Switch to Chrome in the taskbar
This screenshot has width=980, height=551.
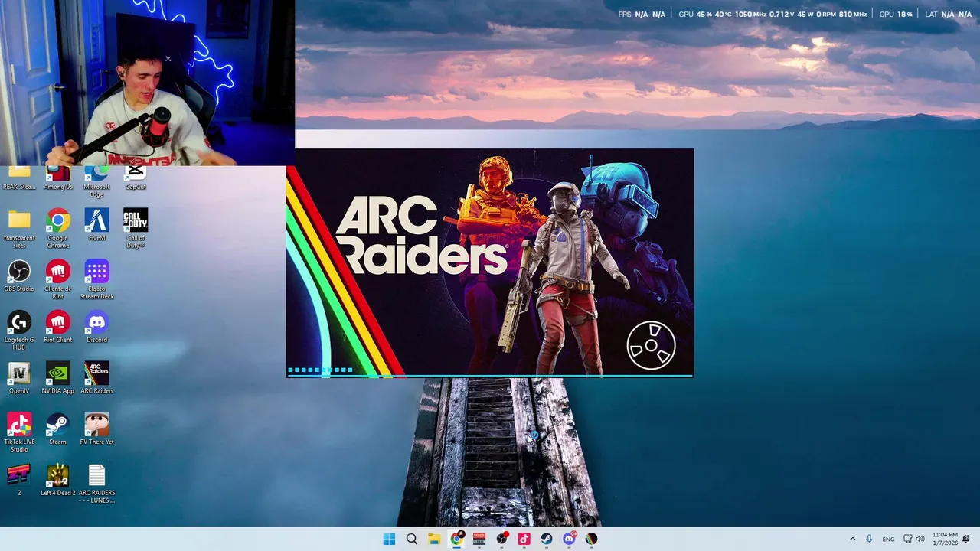pyautogui.click(x=457, y=539)
